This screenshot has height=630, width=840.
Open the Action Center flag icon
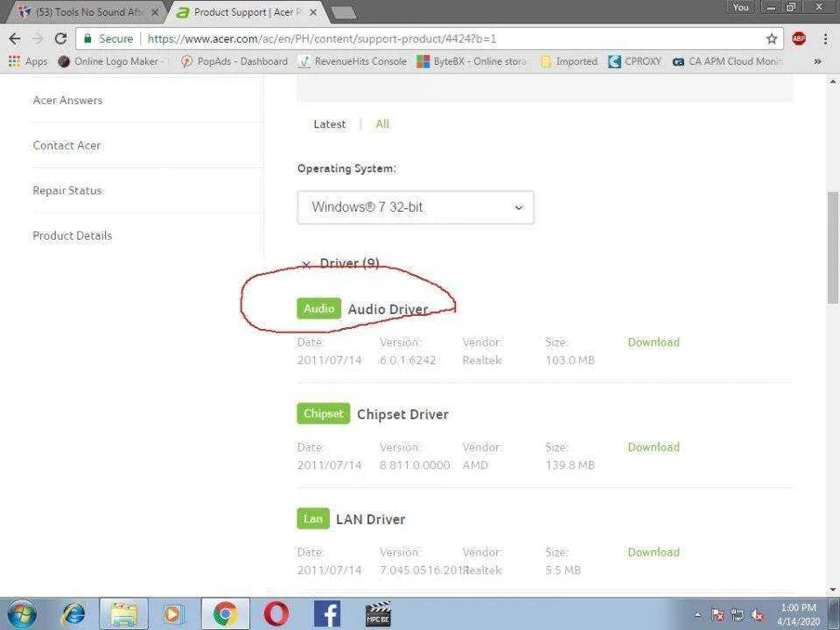coord(717,615)
